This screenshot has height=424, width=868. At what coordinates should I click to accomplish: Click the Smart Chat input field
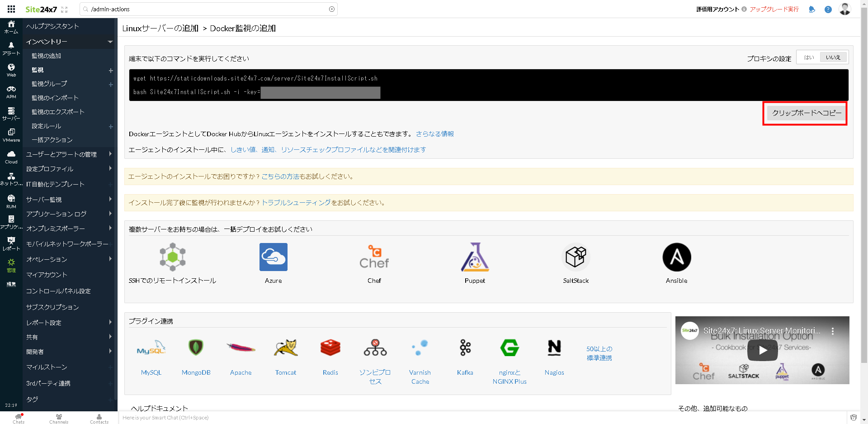pos(481,418)
